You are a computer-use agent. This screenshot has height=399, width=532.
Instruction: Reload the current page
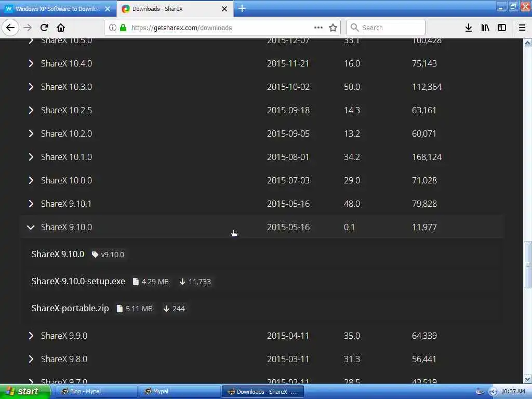(44, 28)
